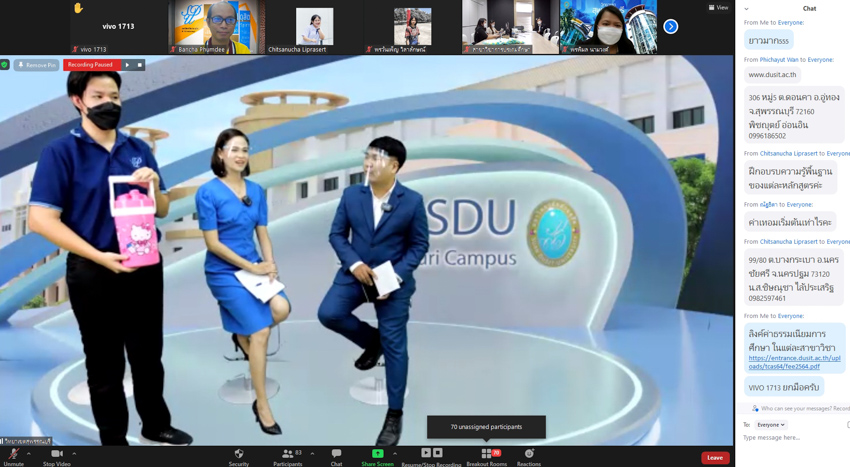Open the Security shield menu
The image size is (850, 467).
(239, 453)
